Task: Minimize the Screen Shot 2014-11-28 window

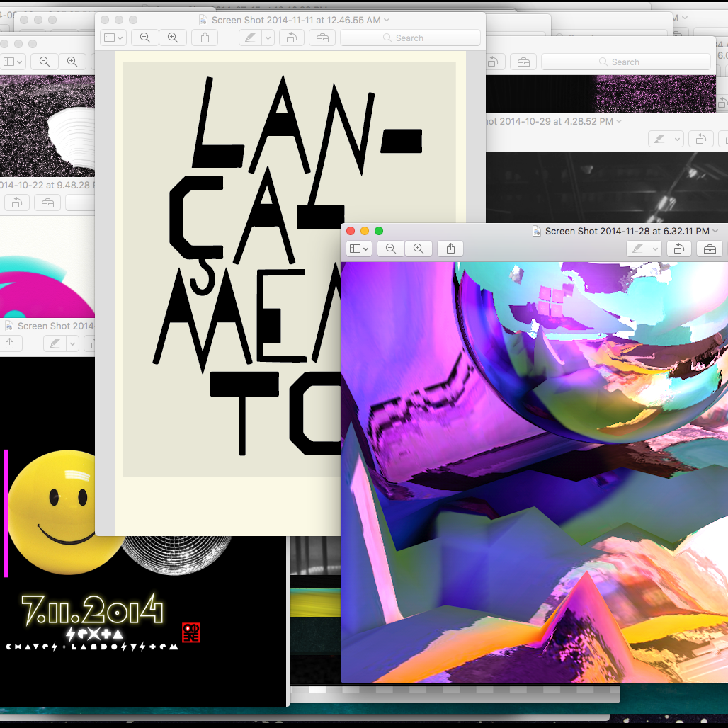Action: pyautogui.click(x=365, y=231)
